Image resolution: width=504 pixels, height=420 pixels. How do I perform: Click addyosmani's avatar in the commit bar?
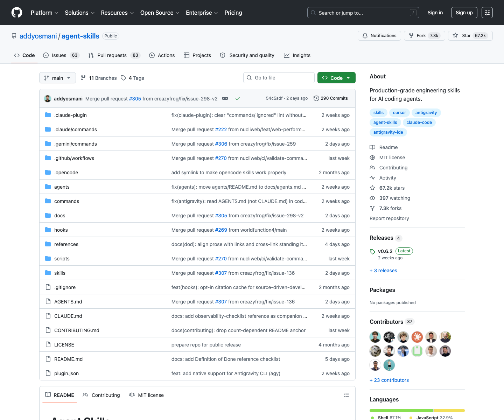[x=48, y=98]
